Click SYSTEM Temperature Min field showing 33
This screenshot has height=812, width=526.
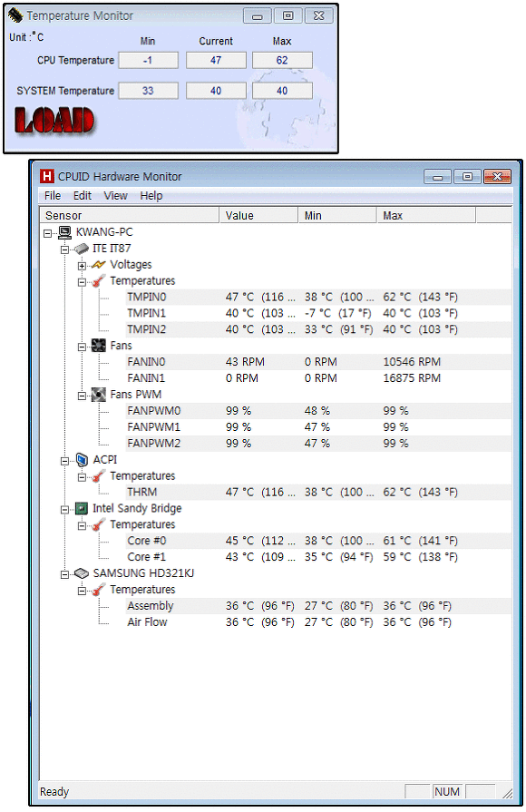[148, 91]
